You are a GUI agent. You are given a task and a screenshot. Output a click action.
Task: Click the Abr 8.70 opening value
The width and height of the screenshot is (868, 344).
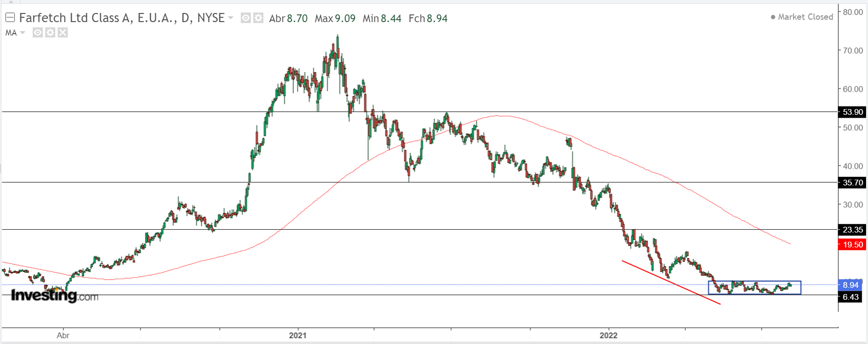click(x=288, y=18)
